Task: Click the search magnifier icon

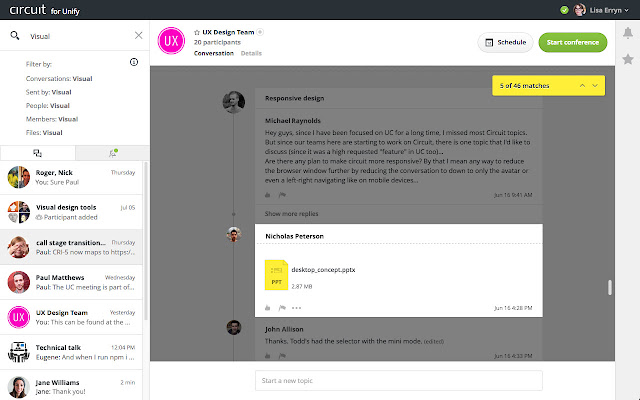Action: [15, 36]
